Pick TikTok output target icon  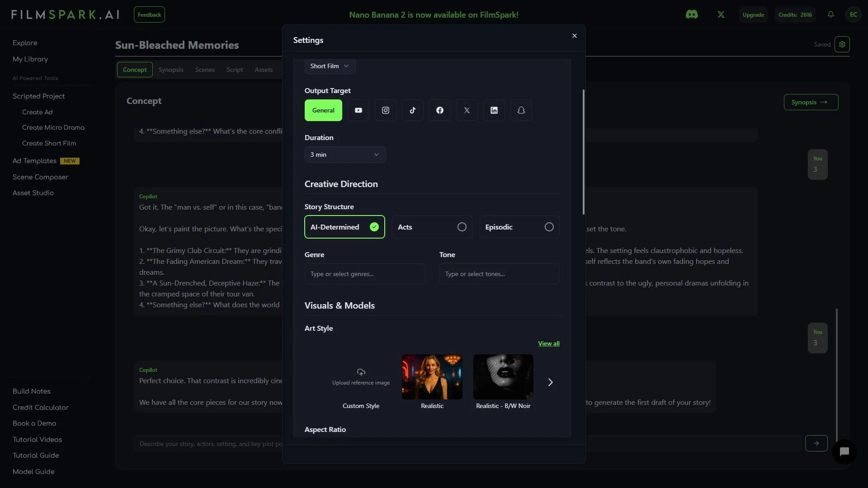[412, 110]
